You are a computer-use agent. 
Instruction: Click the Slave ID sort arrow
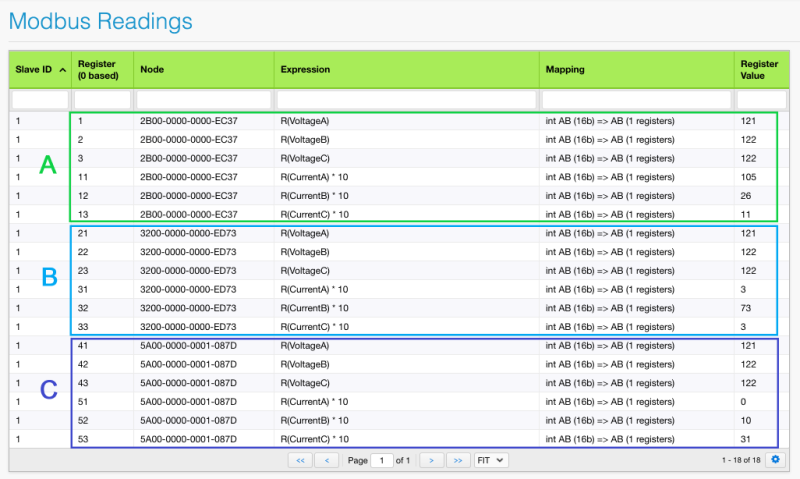point(63,70)
